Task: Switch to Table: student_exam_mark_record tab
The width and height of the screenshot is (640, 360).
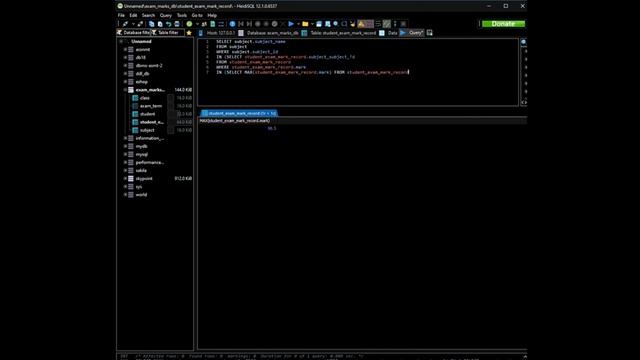Action: click(x=339, y=33)
